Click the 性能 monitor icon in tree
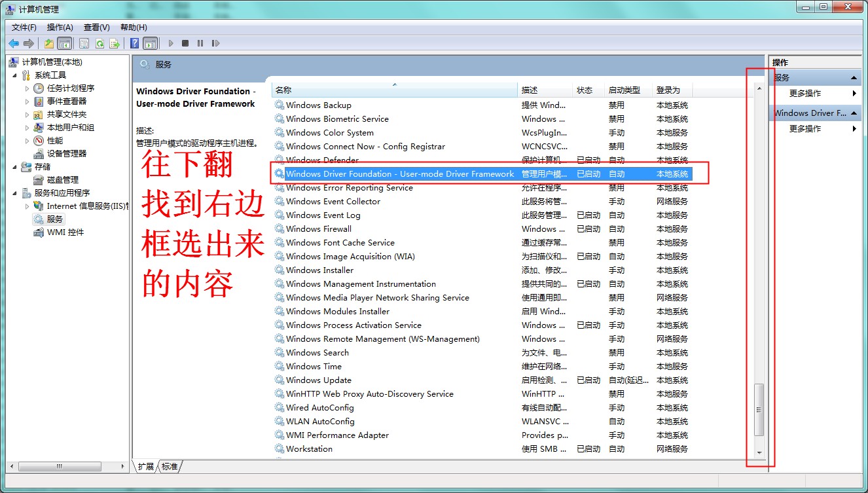Viewport: 868px width, 493px height. (x=39, y=140)
